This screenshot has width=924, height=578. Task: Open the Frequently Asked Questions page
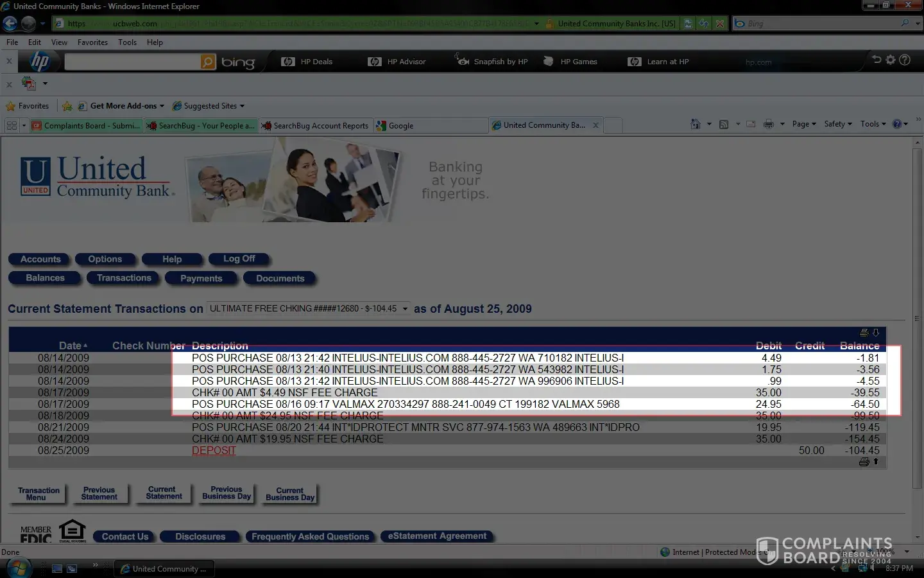[x=310, y=537]
